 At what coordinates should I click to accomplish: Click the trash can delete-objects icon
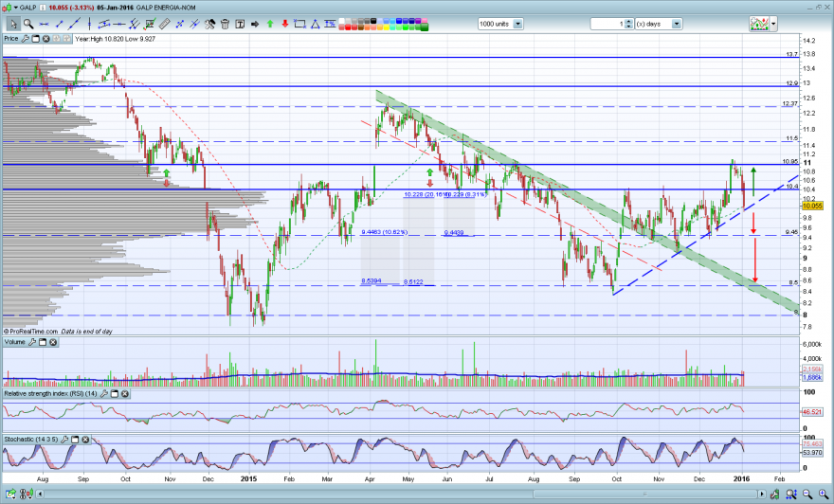point(225,24)
